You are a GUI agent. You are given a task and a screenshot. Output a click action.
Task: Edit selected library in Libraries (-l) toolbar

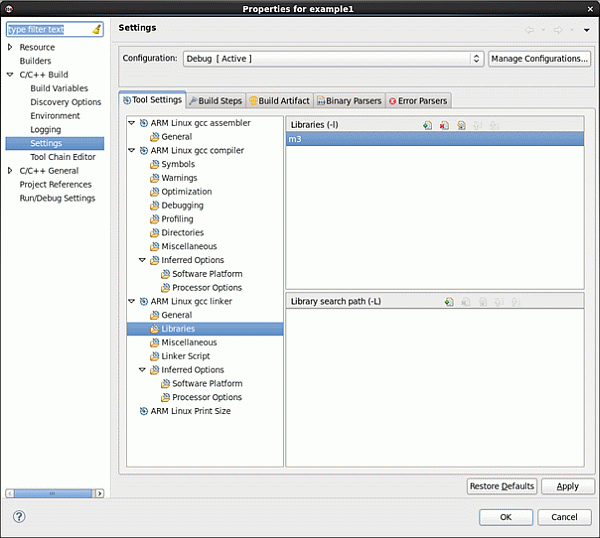(461, 125)
